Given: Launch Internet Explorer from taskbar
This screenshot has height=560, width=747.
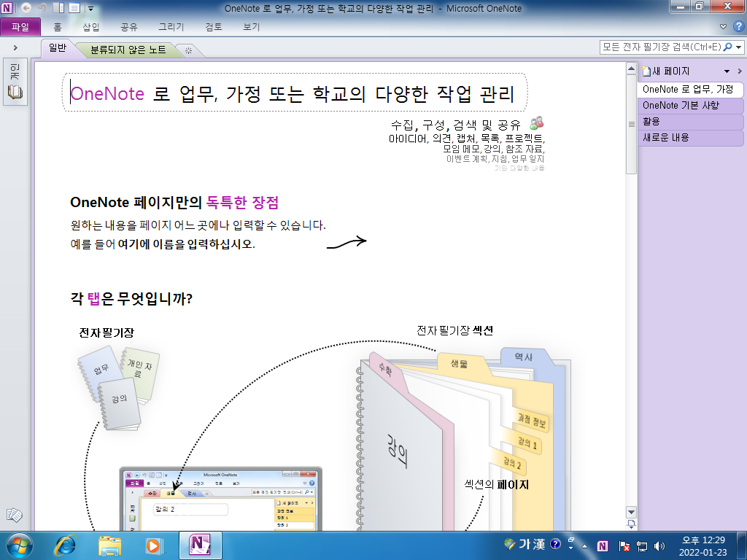Looking at the screenshot, I should [x=65, y=545].
